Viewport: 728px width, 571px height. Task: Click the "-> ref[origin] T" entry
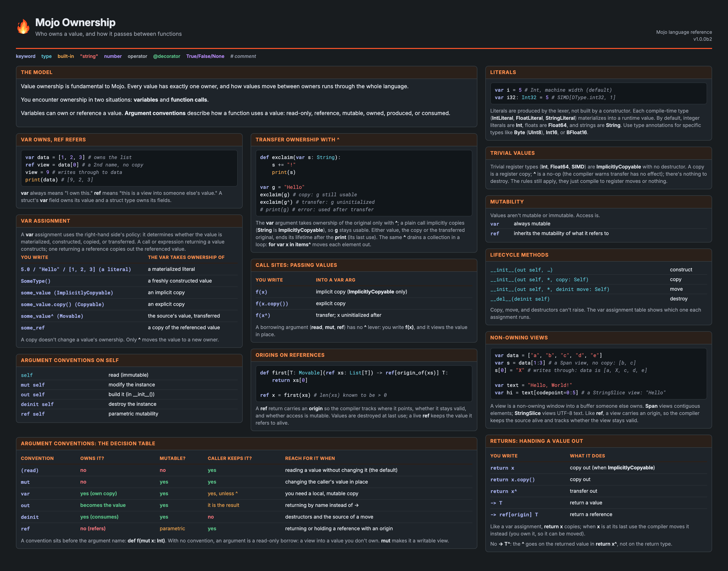(514, 515)
